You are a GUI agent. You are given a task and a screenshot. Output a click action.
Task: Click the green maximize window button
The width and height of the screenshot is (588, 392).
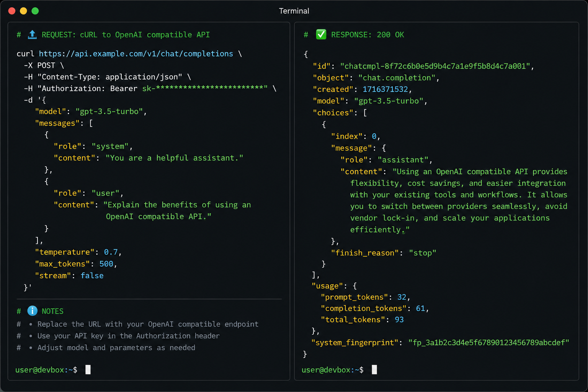[x=35, y=11]
